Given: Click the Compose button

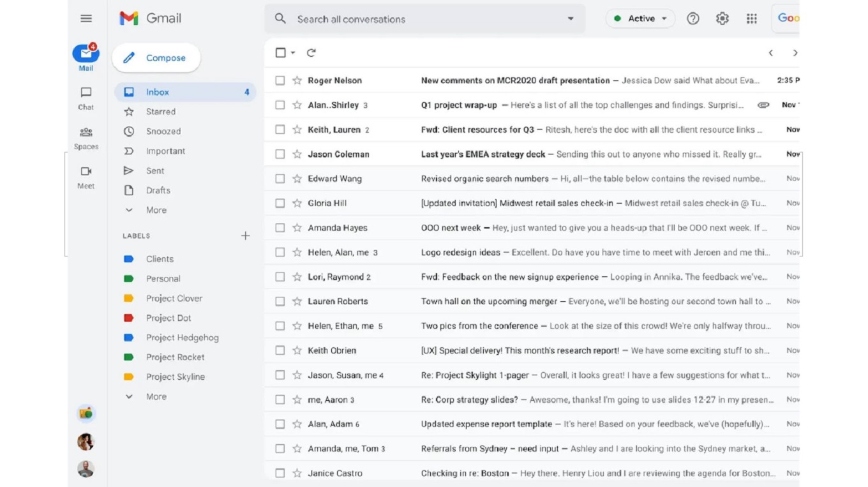Looking at the screenshot, I should tap(156, 58).
